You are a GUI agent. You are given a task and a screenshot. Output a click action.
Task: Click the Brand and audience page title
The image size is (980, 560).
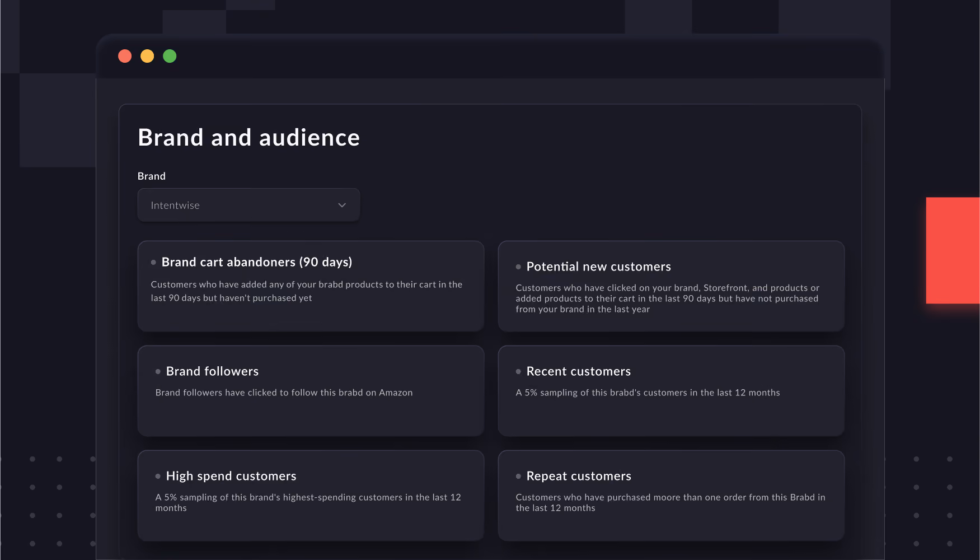click(x=248, y=138)
